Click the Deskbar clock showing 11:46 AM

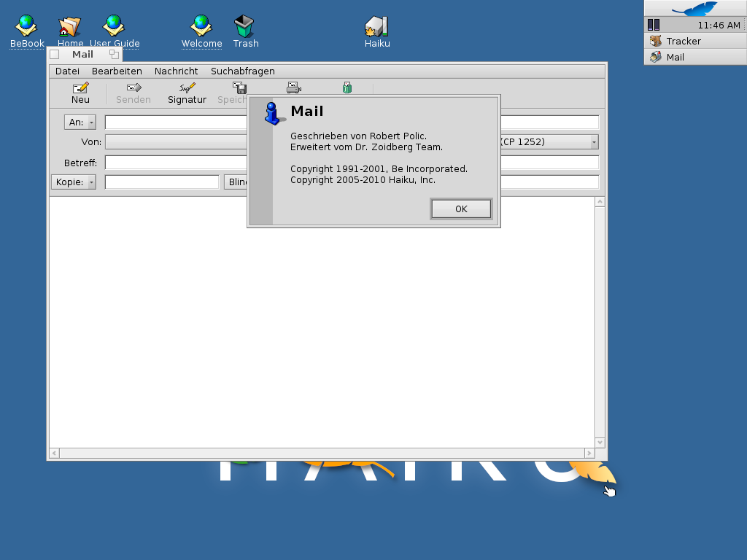pyautogui.click(x=719, y=26)
